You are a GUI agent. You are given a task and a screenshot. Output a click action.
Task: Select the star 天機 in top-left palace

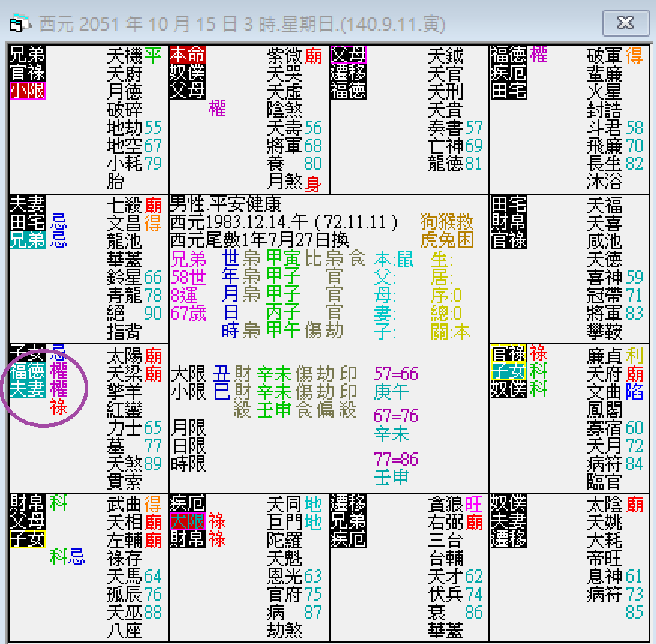pos(124,55)
